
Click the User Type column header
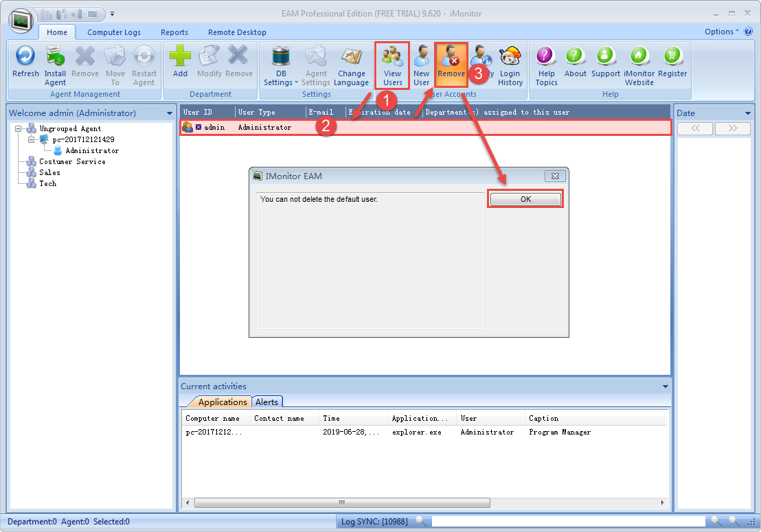pos(271,112)
